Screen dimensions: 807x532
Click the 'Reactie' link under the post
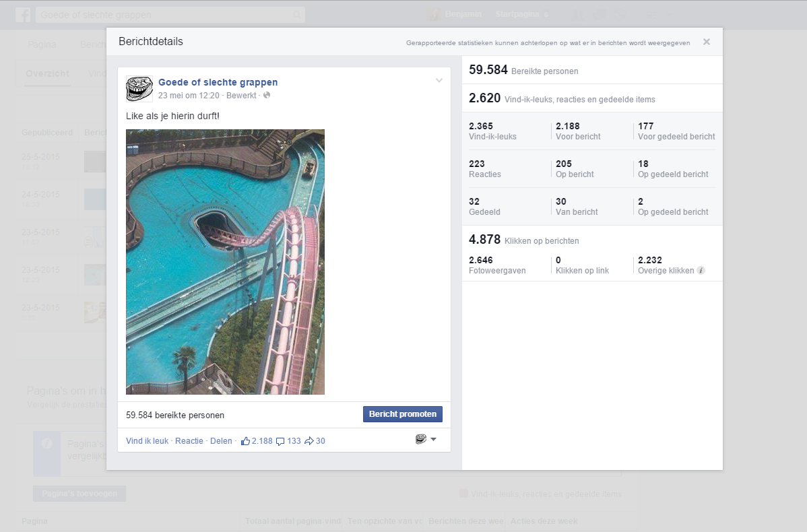click(189, 441)
